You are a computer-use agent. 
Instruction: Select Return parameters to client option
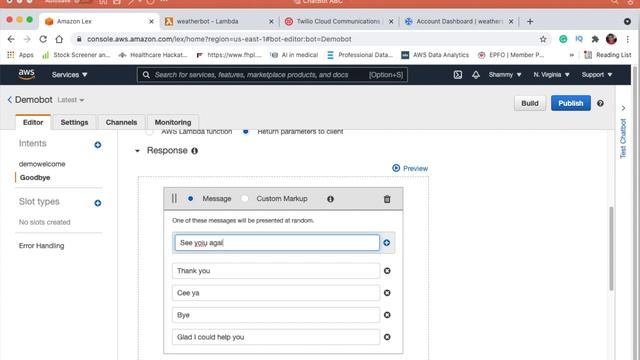coord(245,132)
